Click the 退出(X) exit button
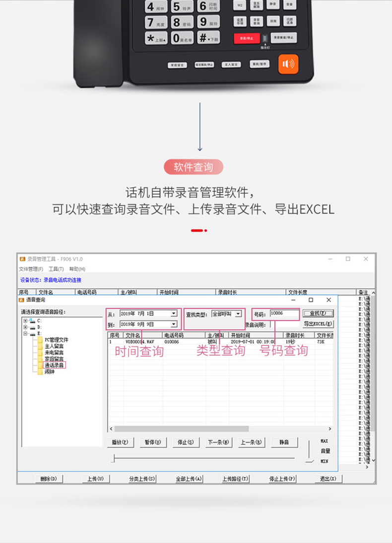This screenshot has height=543, width=392. [328, 479]
